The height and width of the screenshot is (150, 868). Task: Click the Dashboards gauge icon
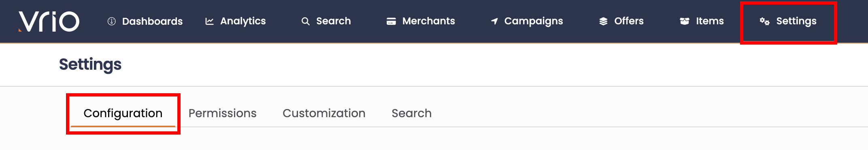[x=112, y=21]
